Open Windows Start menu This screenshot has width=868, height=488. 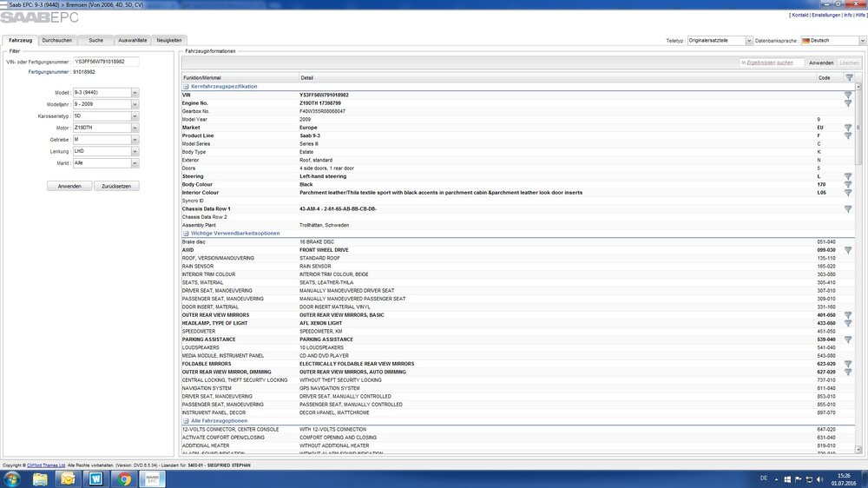[x=11, y=479]
